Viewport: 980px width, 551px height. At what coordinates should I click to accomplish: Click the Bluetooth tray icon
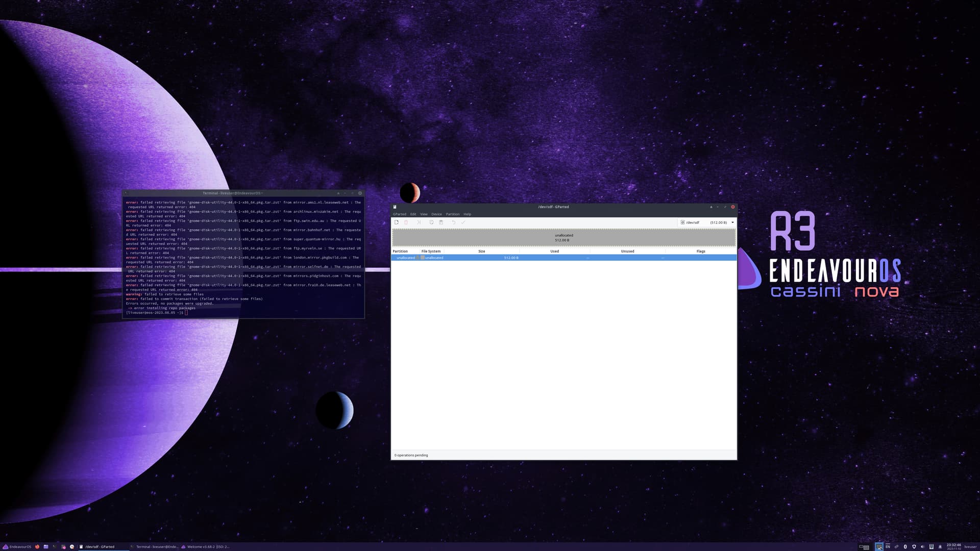[905, 547]
